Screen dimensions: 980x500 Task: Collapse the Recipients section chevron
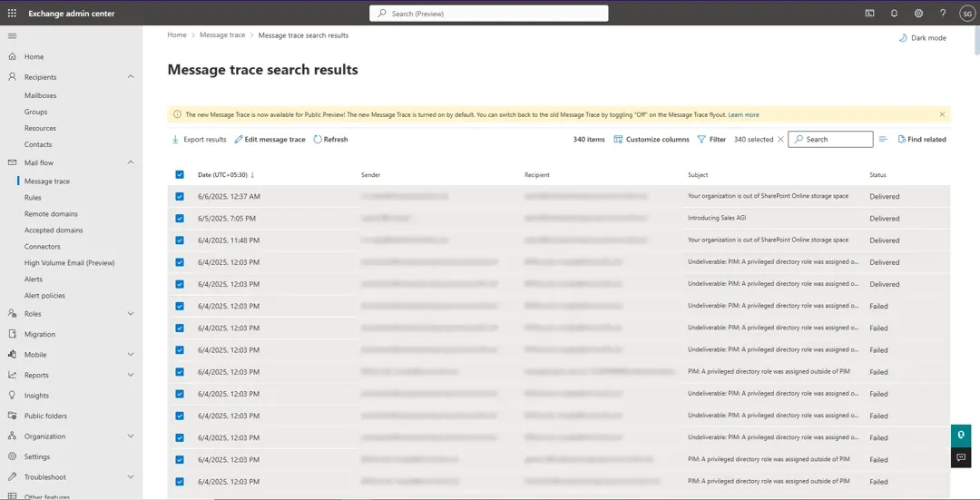click(x=131, y=77)
